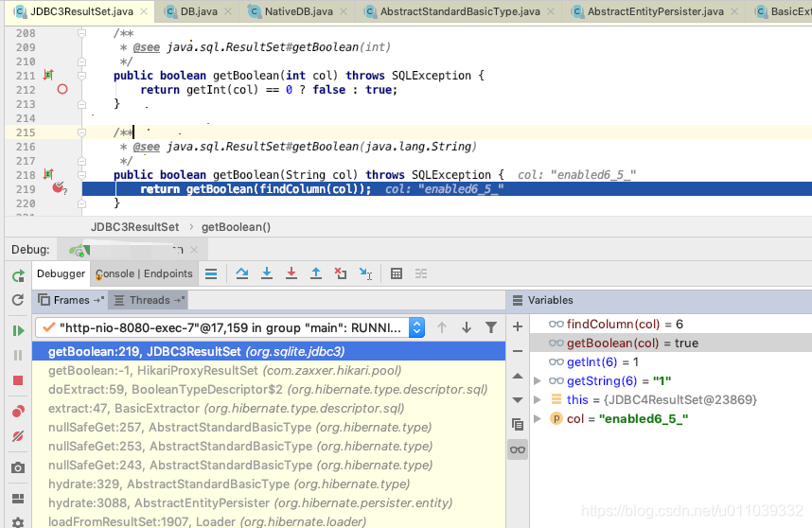Move watch up in Variables panel
Image resolution: width=812 pixels, height=528 pixels.
coord(518,376)
